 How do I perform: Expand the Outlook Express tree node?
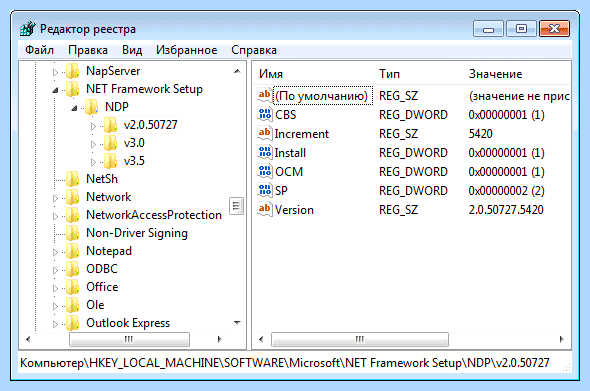click(x=55, y=324)
